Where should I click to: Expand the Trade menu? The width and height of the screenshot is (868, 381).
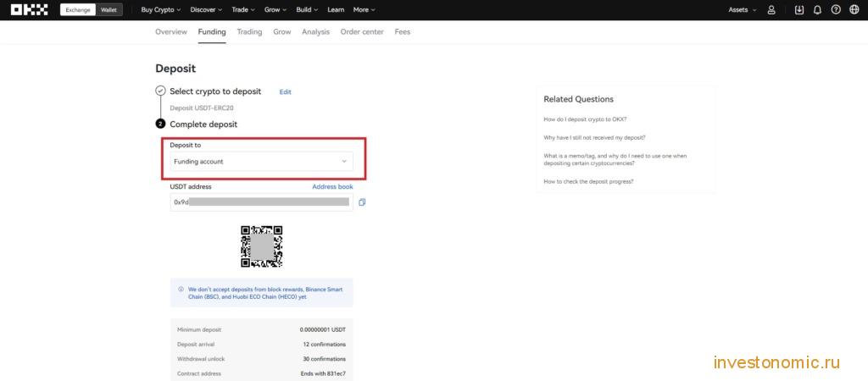(243, 10)
